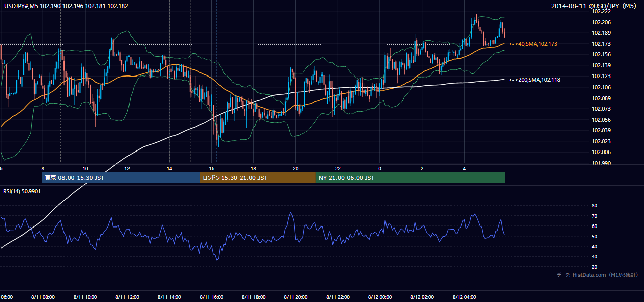The image size is (644, 302).
Task: Select the NY 21:00-06:00 JST session bar
Action: click(411, 178)
